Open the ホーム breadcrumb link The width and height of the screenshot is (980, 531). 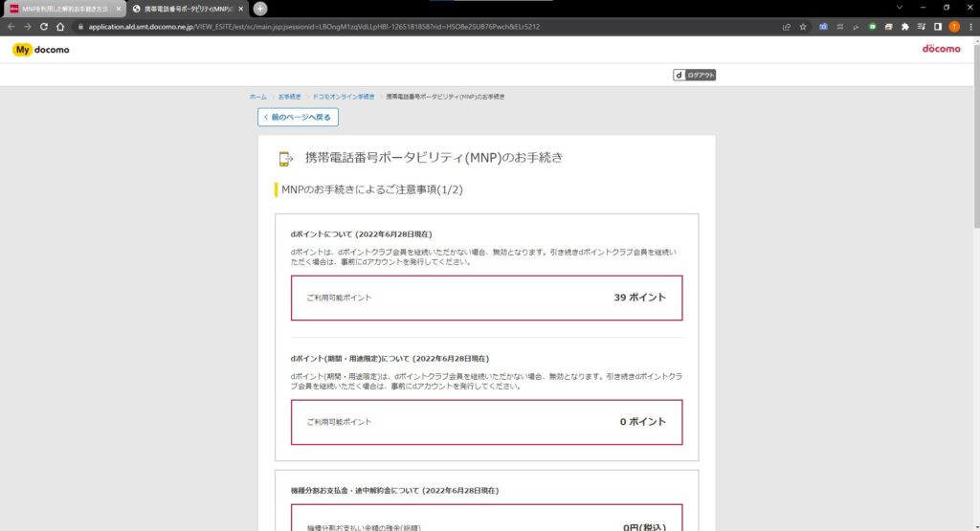pyautogui.click(x=258, y=97)
